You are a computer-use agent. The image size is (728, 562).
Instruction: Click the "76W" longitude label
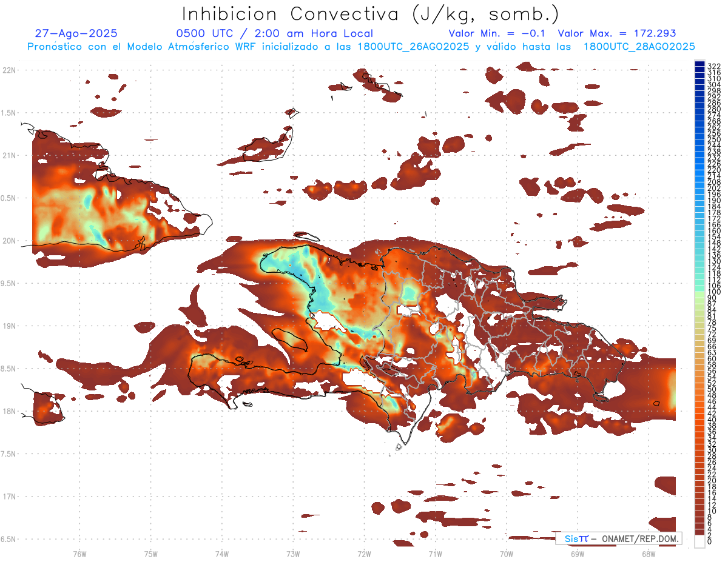point(79,554)
